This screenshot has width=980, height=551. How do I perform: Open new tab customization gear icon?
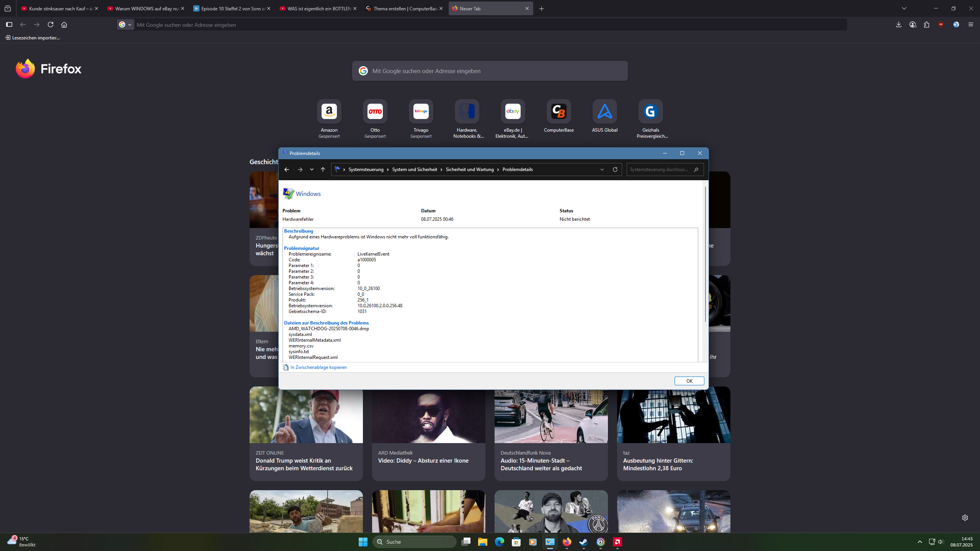965,518
